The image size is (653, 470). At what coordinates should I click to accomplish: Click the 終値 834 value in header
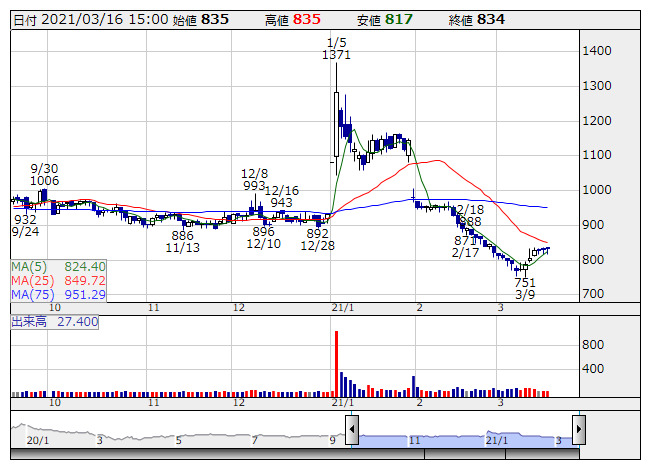tap(490, 19)
